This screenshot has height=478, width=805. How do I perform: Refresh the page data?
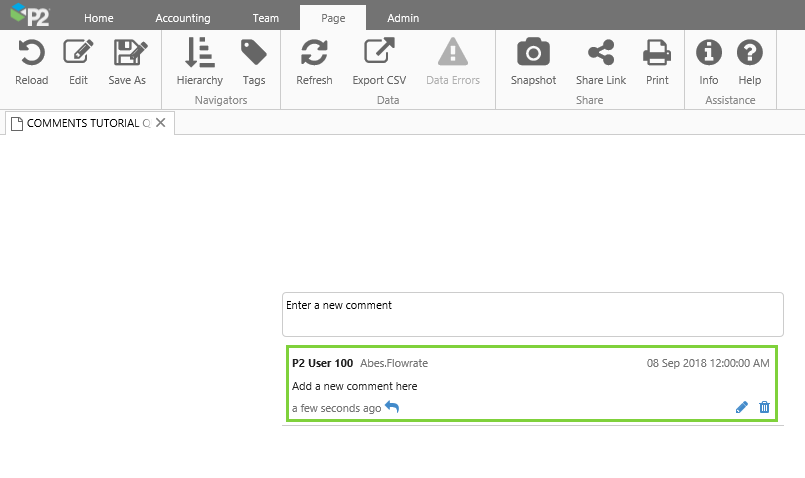315,53
